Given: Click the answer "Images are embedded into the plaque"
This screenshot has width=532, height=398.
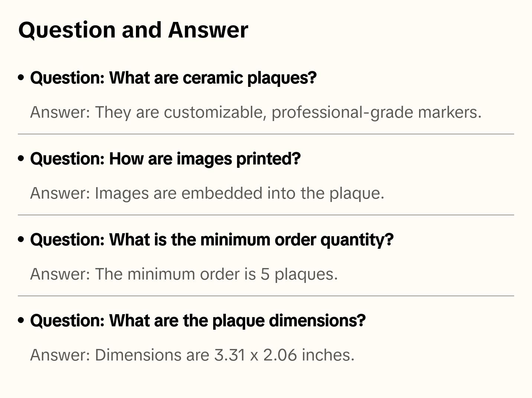Looking at the screenshot, I should tap(207, 193).
